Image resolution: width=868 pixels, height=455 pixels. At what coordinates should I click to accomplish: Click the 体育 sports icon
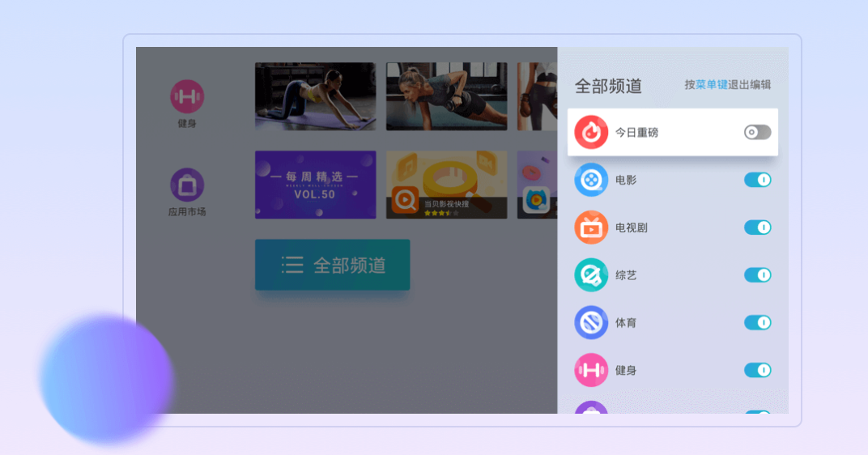pyautogui.click(x=591, y=323)
